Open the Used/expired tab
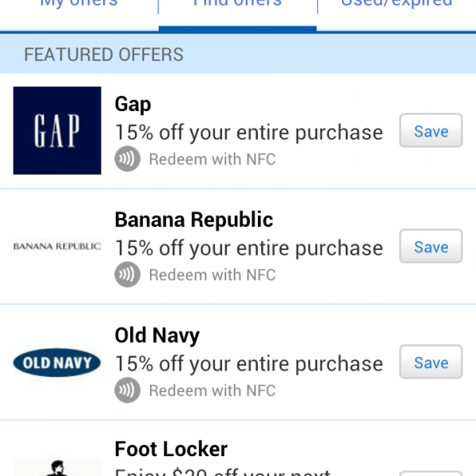 coord(396,6)
